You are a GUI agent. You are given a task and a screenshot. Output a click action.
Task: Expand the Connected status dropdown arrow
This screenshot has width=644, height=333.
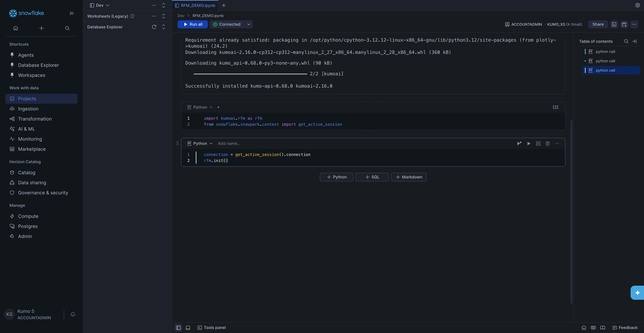(249, 24)
